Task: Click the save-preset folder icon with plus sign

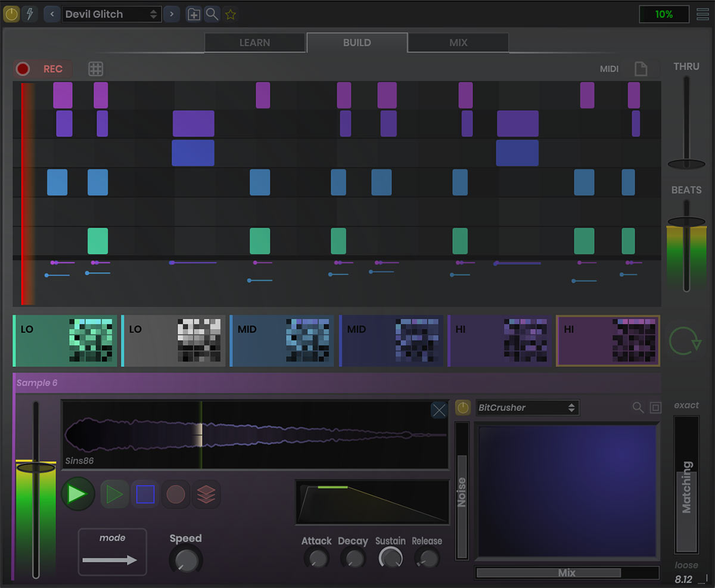Action: tap(193, 14)
